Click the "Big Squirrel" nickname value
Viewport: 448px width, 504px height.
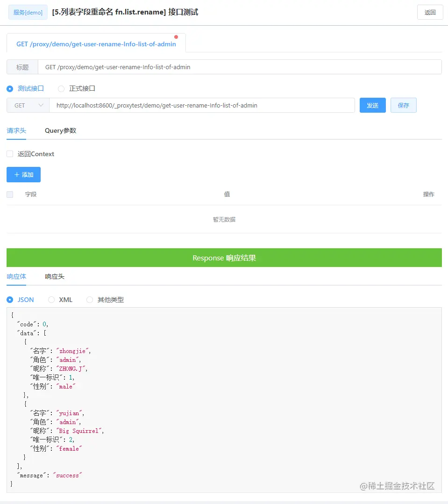(80, 431)
